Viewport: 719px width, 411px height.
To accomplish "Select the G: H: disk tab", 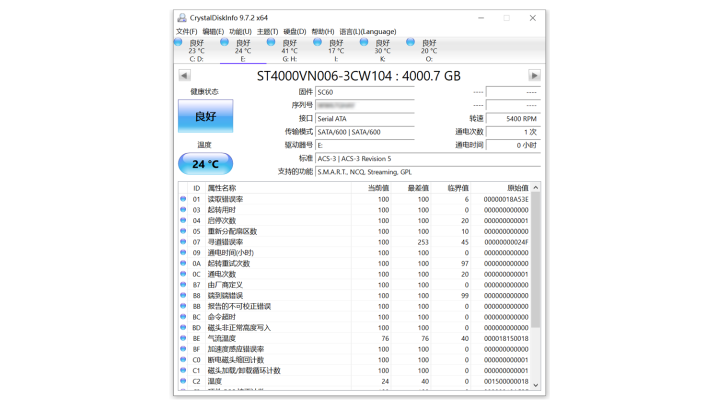I will click(289, 50).
